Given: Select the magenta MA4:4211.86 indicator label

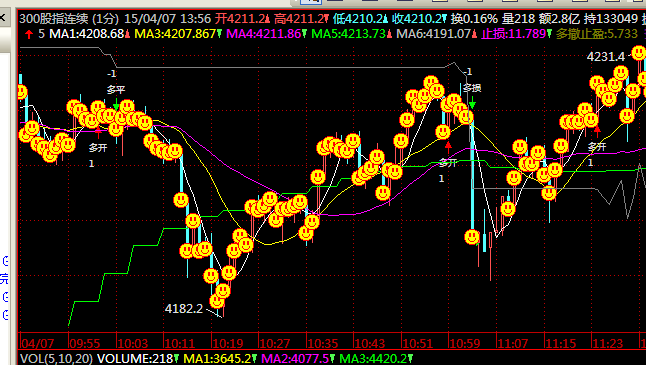Looking at the screenshot, I should pos(264,34).
